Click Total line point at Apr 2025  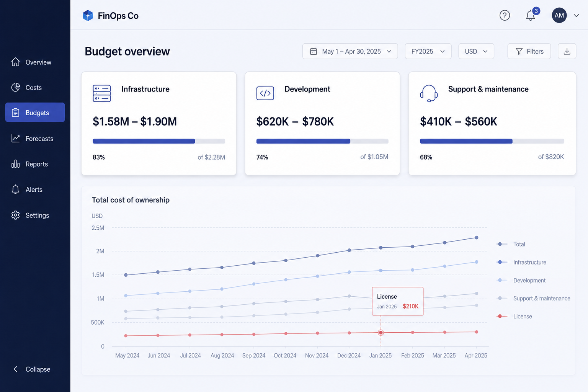477,238
